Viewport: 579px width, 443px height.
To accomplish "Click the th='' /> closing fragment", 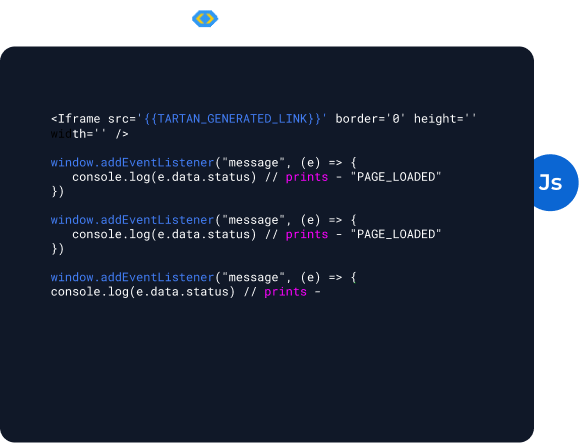I will (x=100, y=134).
